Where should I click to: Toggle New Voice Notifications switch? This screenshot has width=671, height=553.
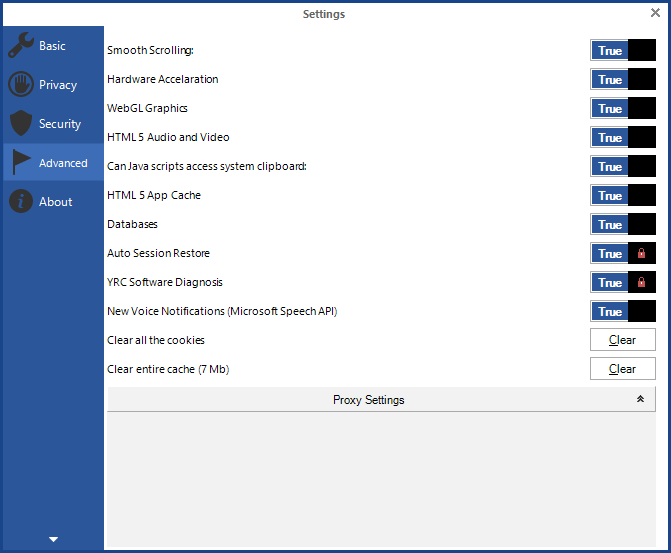[x=623, y=311]
